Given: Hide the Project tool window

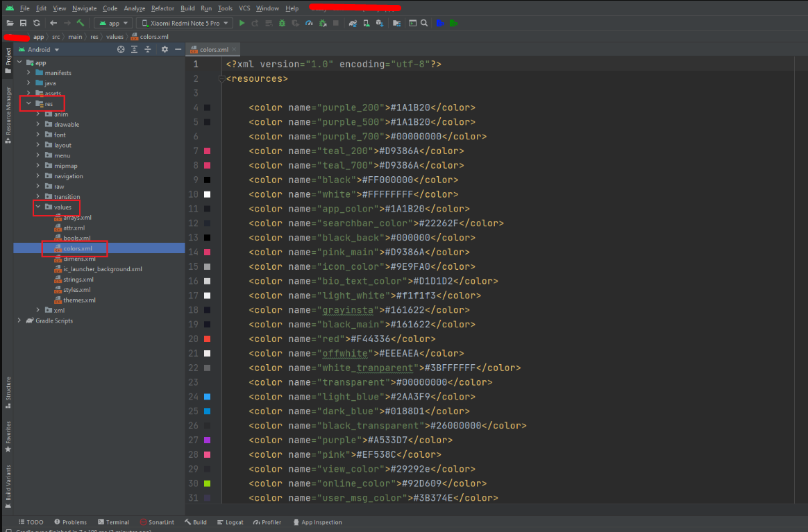Looking at the screenshot, I should click(177, 49).
